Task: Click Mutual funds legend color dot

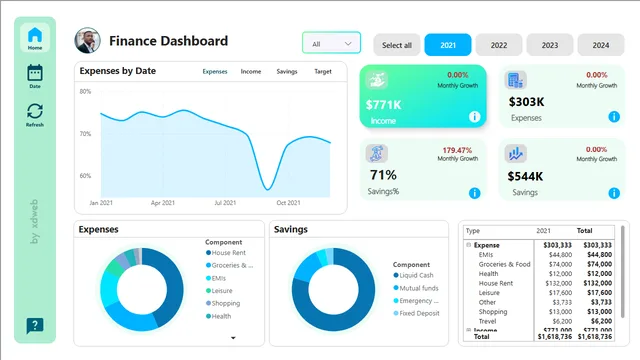Action: pyautogui.click(x=396, y=288)
